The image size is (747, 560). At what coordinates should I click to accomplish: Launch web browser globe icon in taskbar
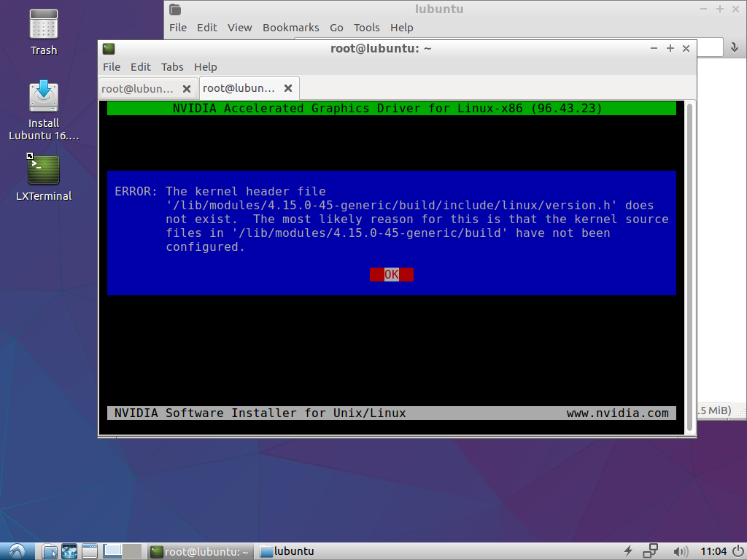[69, 551]
